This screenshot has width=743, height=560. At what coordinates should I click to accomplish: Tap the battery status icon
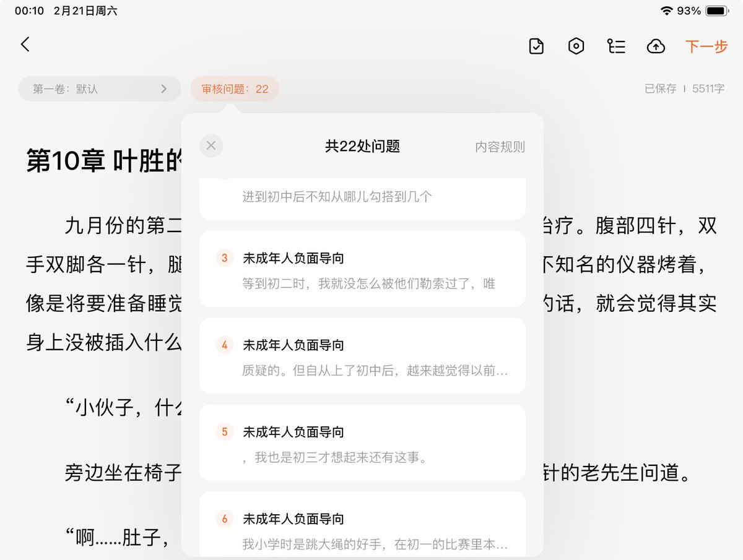click(x=717, y=11)
